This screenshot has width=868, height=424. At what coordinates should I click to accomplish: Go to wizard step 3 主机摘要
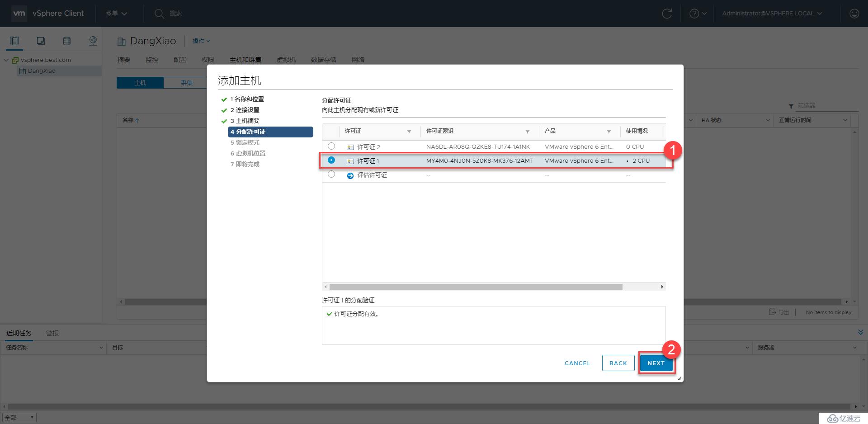coord(245,121)
